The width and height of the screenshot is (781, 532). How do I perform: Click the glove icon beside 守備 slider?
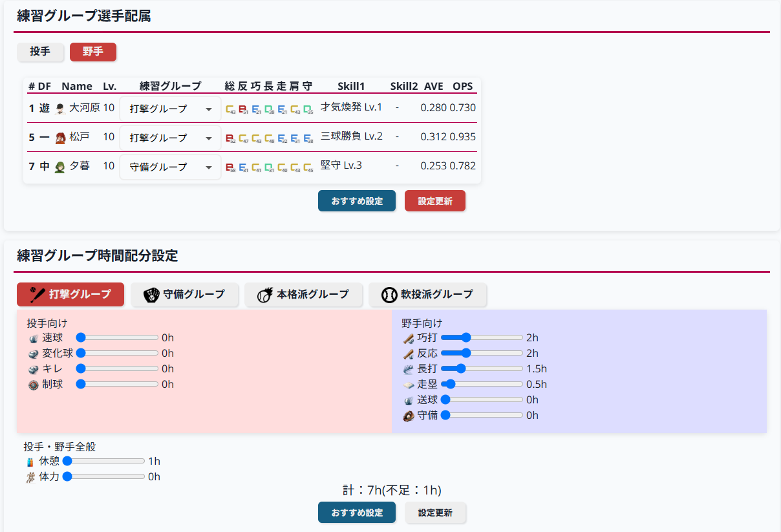pos(408,416)
